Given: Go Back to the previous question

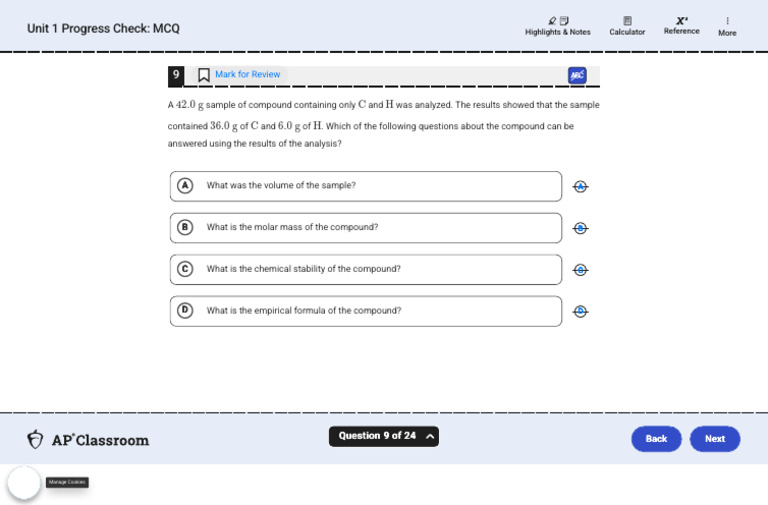Looking at the screenshot, I should pos(656,439).
